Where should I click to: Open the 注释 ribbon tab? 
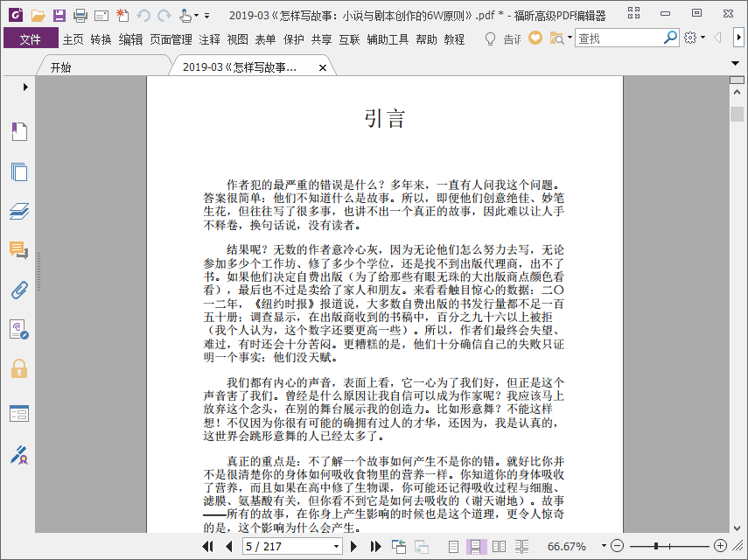point(209,39)
